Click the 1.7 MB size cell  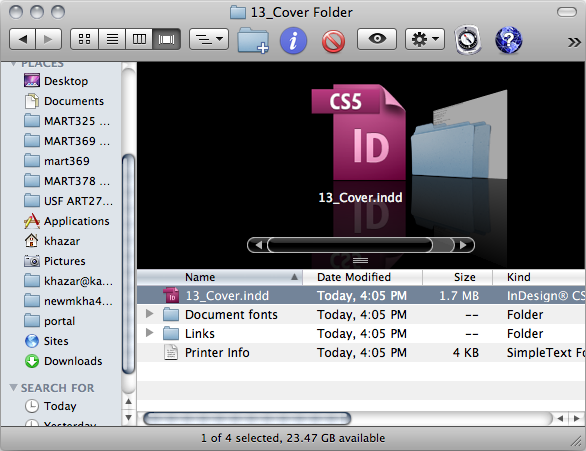click(x=459, y=296)
